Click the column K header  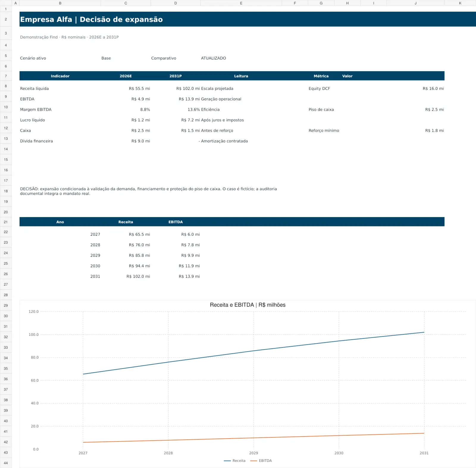click(460, 3)
